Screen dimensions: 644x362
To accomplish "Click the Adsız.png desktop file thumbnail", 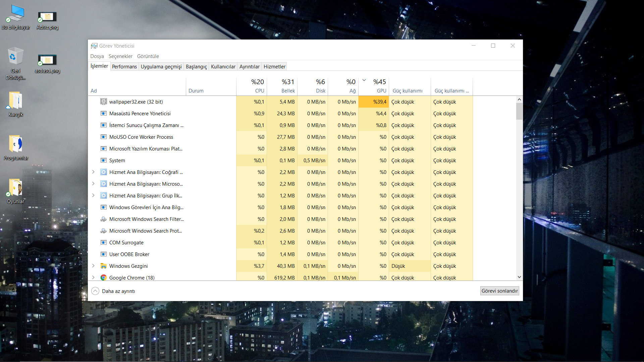I will click(47, 17).
